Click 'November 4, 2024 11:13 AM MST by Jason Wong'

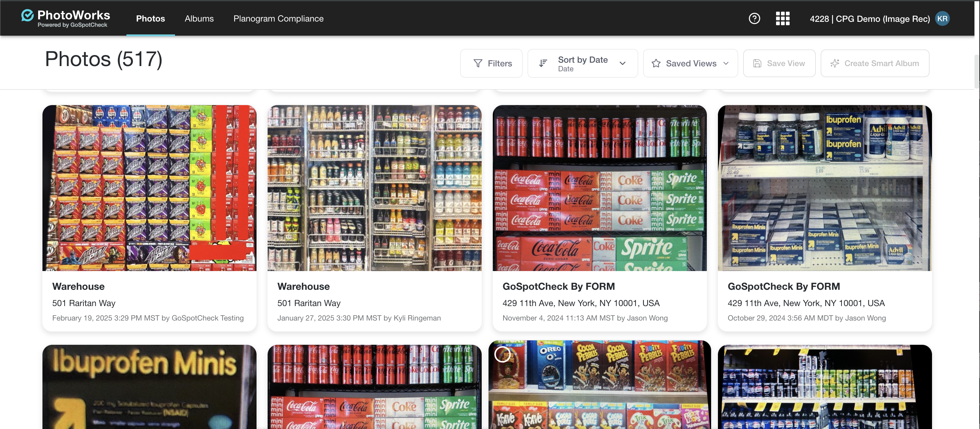click(585, 318)
